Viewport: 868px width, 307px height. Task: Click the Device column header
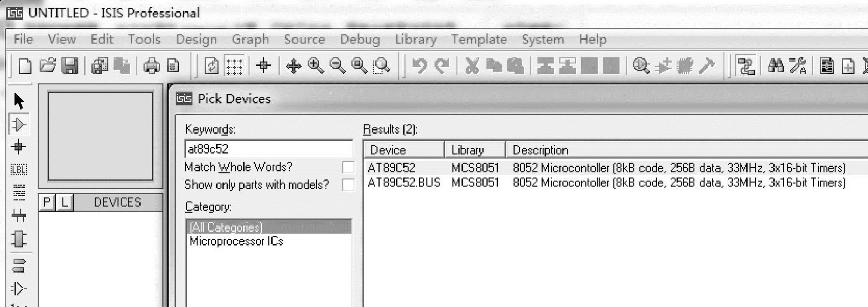(x=404, y=150)
